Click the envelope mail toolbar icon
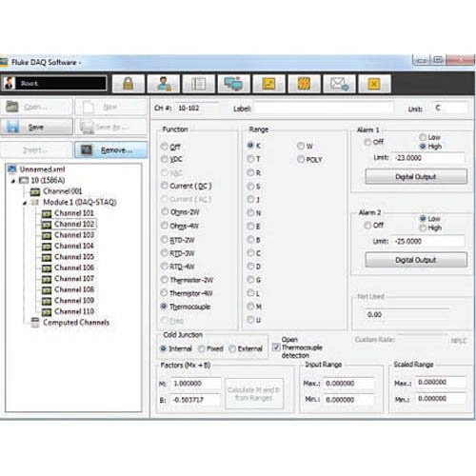Image resolution: width=476 pixels, height=476 pixels. [x=339, y=84]
